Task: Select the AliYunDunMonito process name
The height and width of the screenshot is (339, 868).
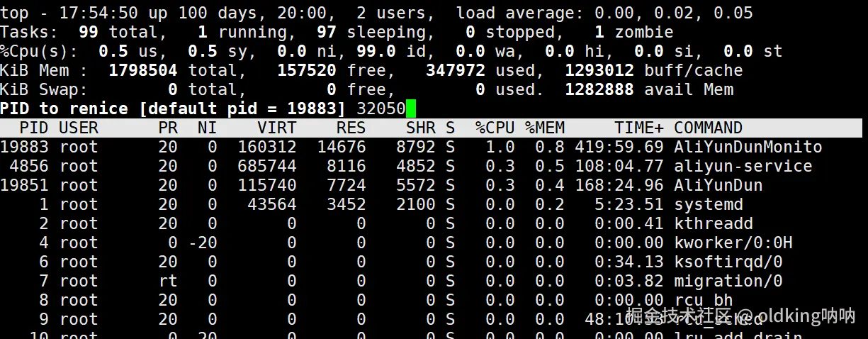Action: (748, 147)
